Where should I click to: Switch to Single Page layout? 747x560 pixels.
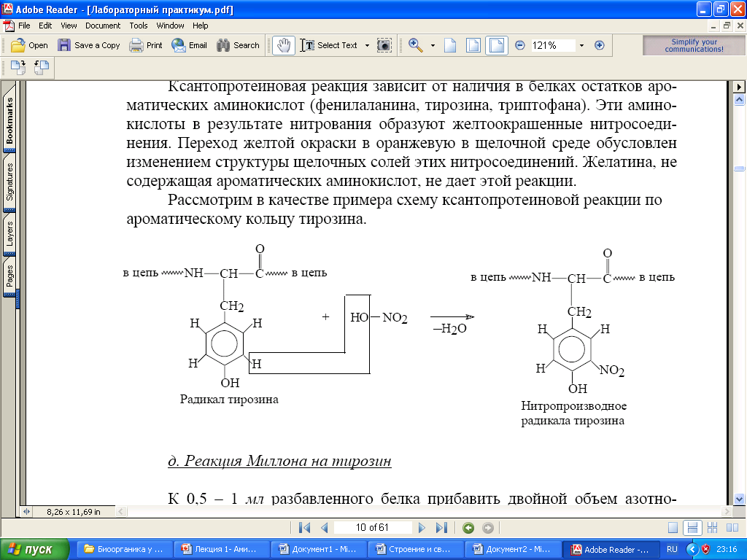point(673,528)
